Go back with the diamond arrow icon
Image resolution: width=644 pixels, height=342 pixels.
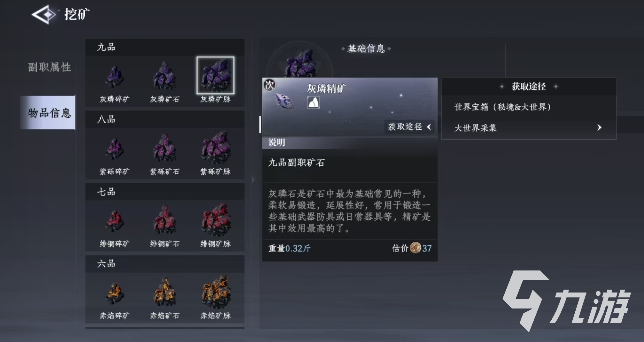pyautogui.click(x=44, y=14)
